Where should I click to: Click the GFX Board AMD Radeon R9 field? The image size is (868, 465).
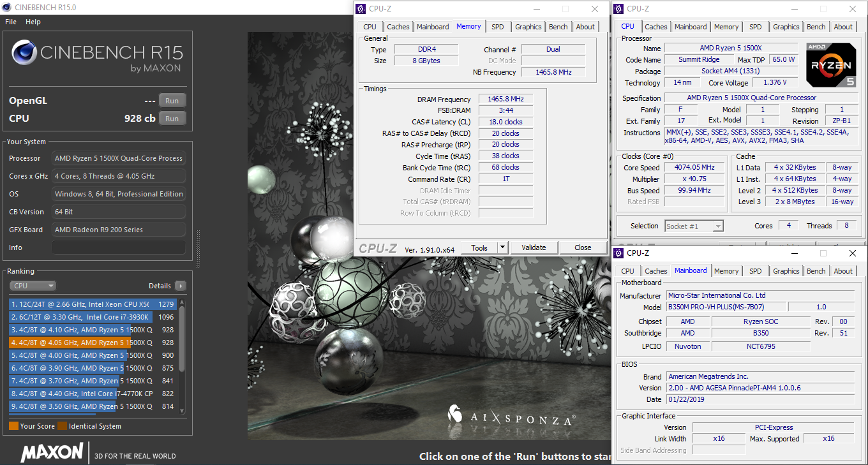pos(119,230)
